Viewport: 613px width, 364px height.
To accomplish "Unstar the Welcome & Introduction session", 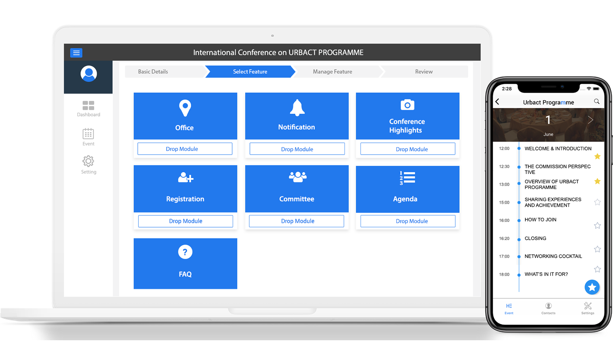I will click(597, 156).
